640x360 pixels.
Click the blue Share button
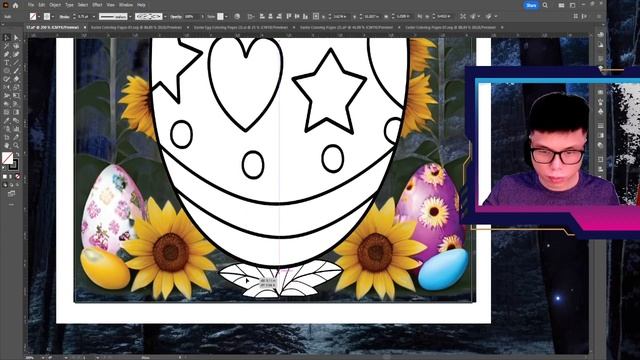pos(531,5)
